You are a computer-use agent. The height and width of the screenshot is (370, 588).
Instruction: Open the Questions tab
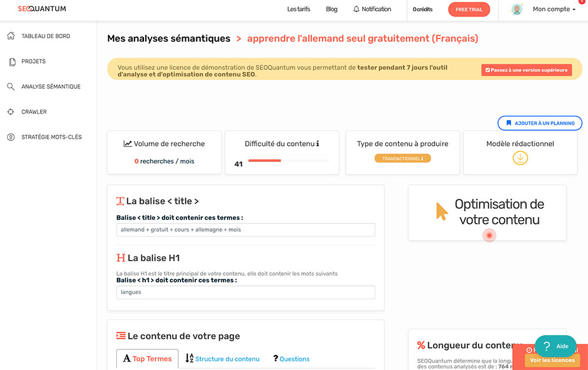(292, 359)
